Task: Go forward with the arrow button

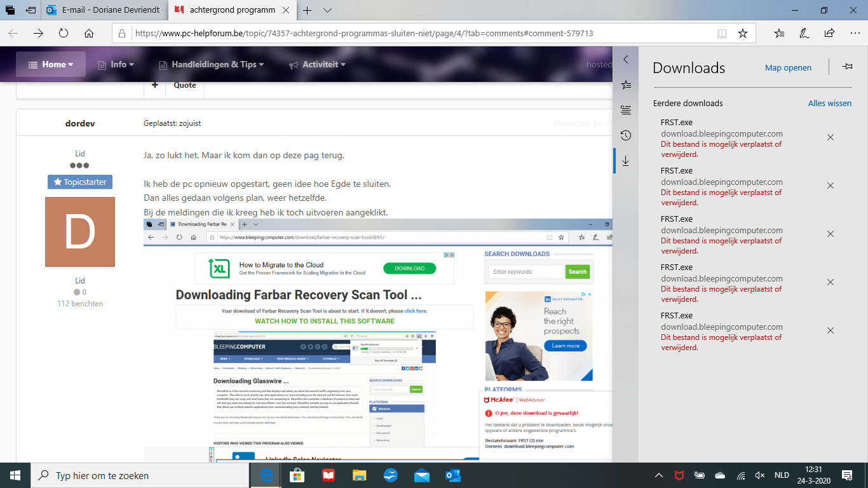Action: click(38, 33)
